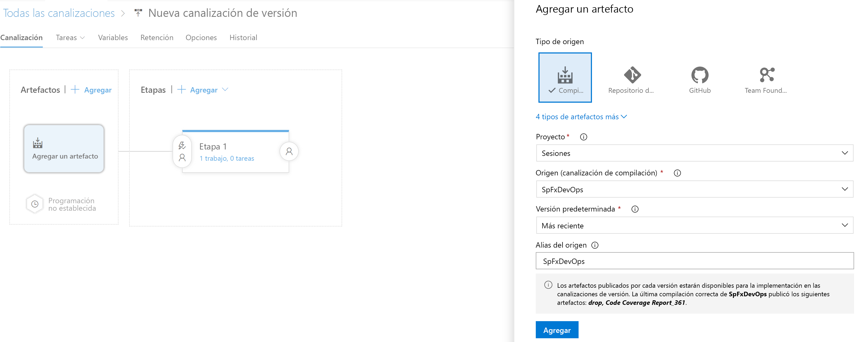Click info icon beside Versión predeterminada
The height and width of the screenshot is (342, 868).
(x=635, y=209)
